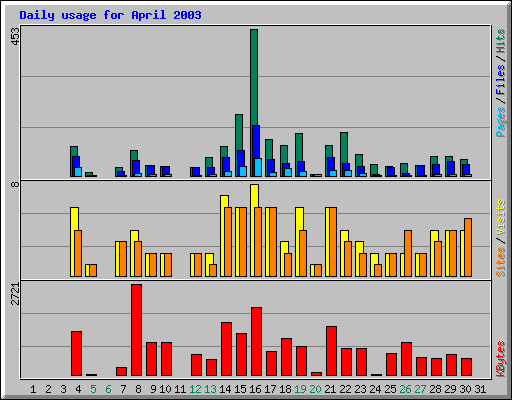
Task: Select day label 28 on the x-axis
Action: pyautogui.click(x=435, y=389)
